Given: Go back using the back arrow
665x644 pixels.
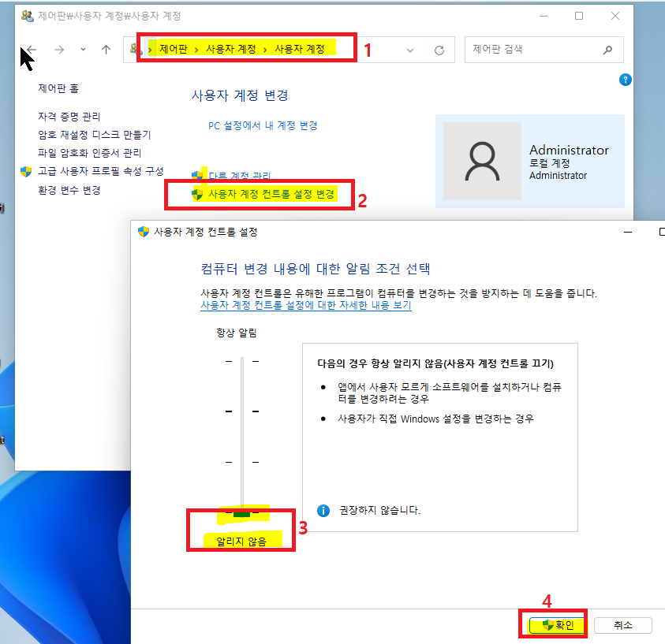Looking at the screenshot, I should point(31,50).
